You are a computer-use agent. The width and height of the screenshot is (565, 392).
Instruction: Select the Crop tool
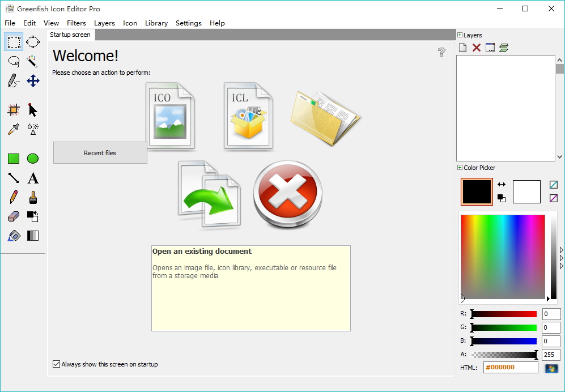tap(14, 110)
